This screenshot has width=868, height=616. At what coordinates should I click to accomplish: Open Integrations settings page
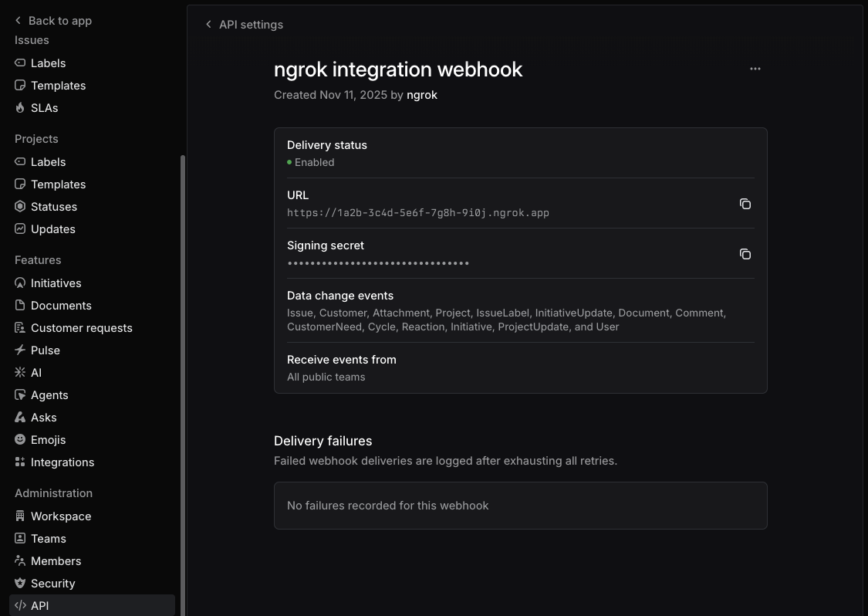click(x=62, y=462)
